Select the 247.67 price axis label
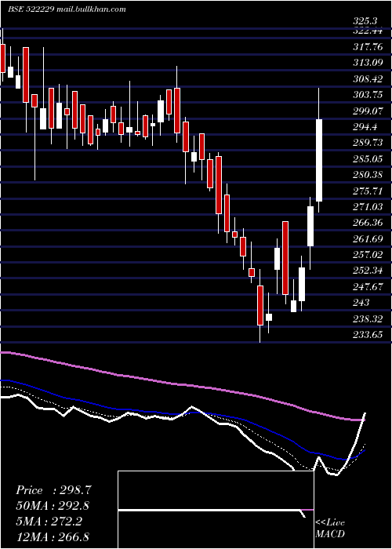The height and width of the screenshot is (549, 392). (x=368, y=287)
